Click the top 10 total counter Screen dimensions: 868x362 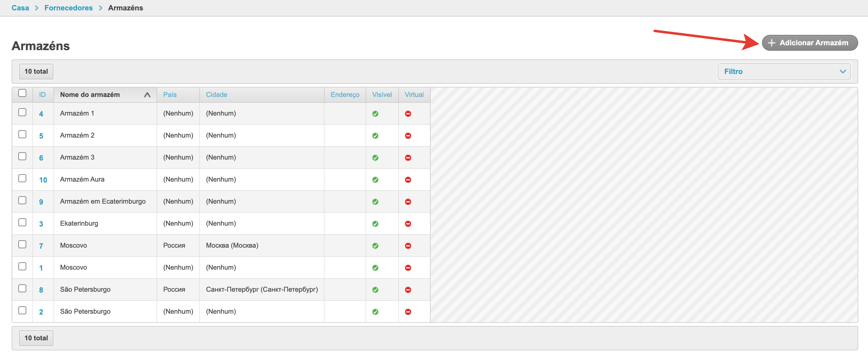click(x=36, y=72)
